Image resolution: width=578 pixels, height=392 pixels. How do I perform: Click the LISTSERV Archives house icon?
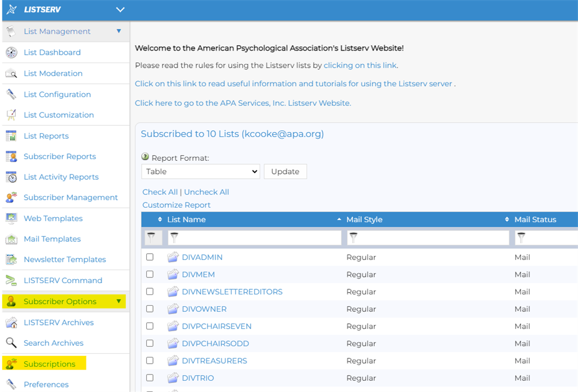(11, 323)
